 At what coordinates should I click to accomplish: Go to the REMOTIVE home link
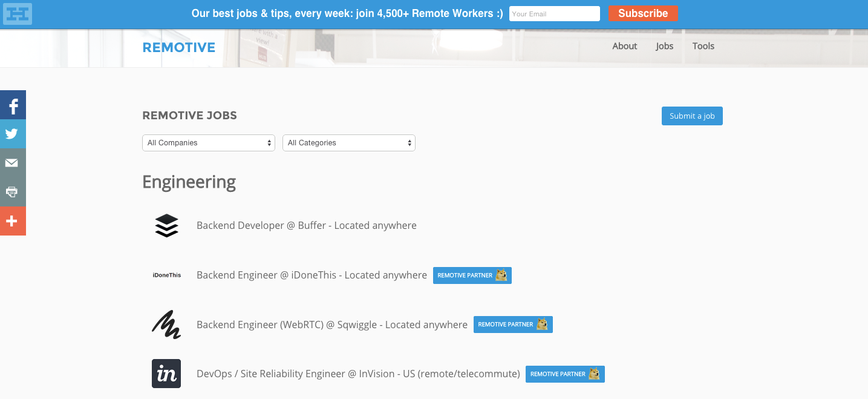coord(179,47)
